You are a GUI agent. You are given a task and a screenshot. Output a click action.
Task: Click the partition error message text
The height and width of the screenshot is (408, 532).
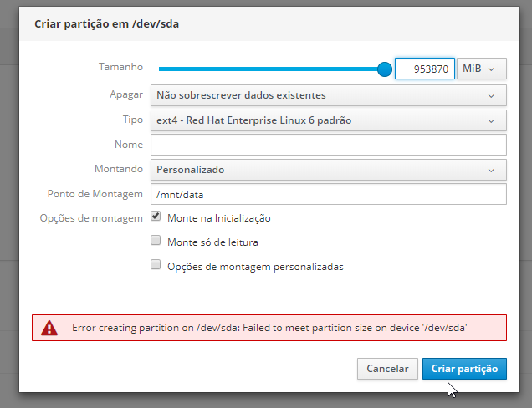[269, 328]
